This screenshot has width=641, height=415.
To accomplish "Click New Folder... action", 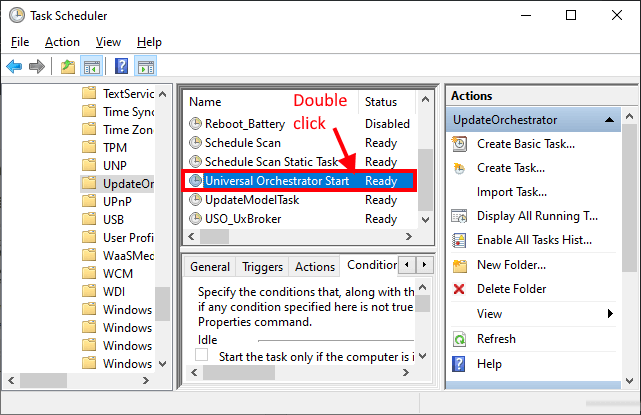I will click(x=511, y=265).
